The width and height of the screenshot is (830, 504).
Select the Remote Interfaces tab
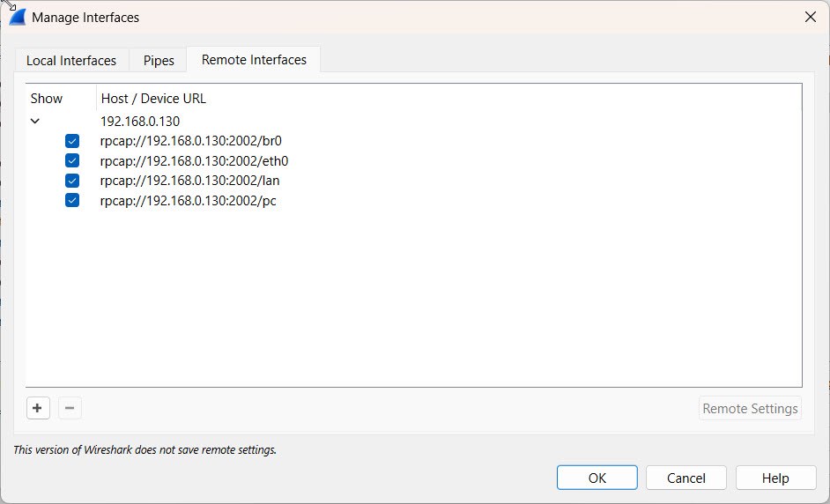(x=254, y=59)
